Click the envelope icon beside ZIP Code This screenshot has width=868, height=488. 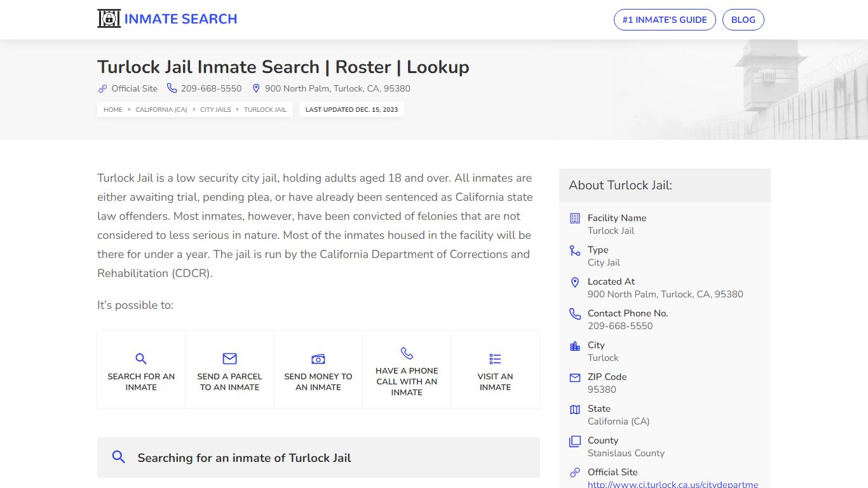(575, 377)
